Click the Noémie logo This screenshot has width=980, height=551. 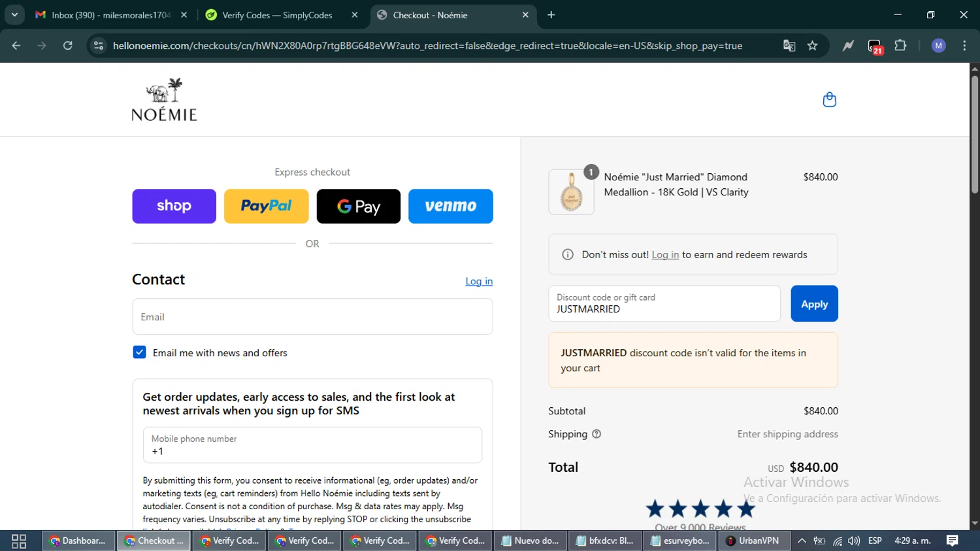coord(164,99)
